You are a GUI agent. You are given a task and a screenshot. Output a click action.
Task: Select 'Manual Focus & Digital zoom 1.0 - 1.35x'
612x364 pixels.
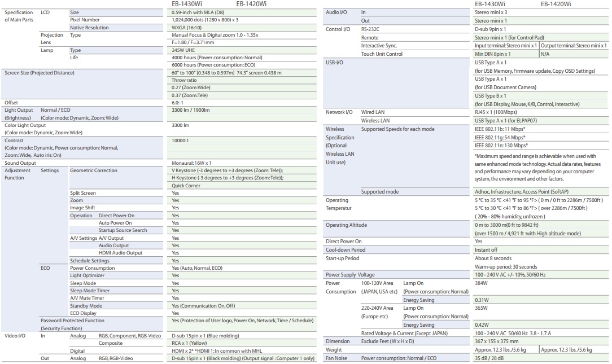click(215, 35)
